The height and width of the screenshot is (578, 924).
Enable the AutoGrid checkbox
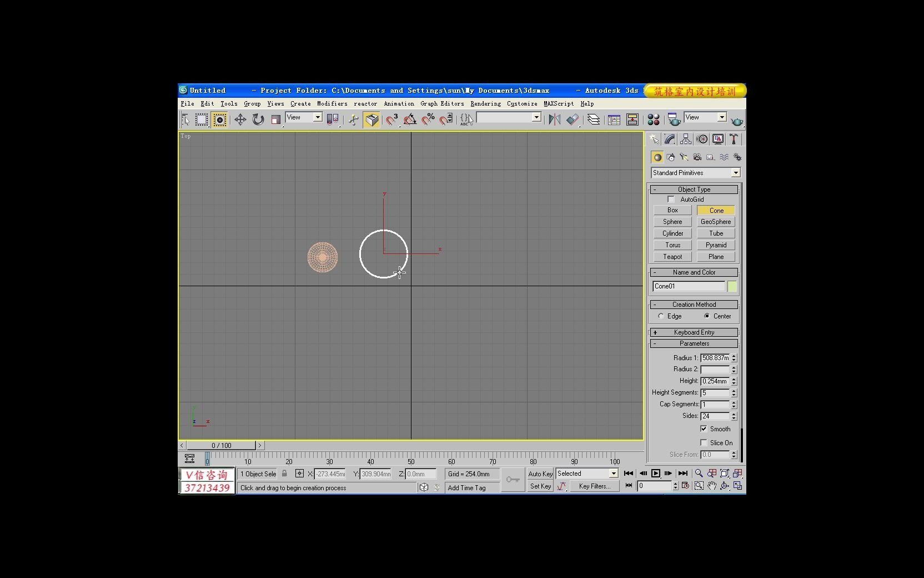click(671, 199)
